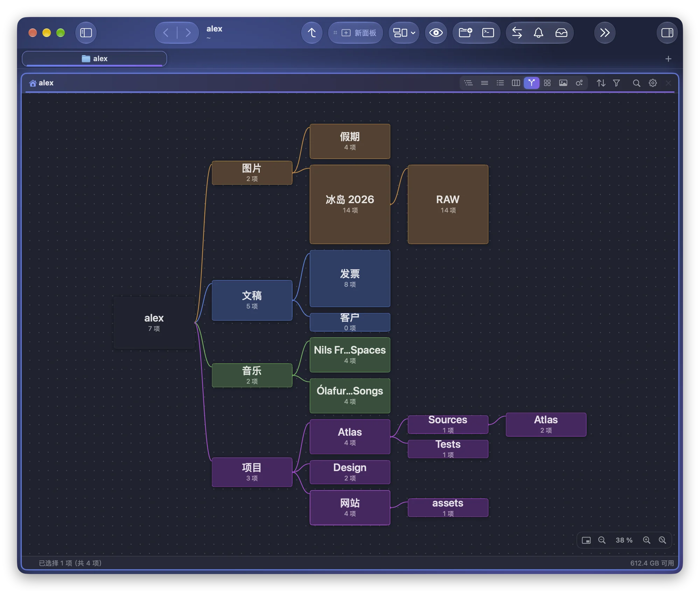Click the 38 % zoom level

tap(624, 540)
